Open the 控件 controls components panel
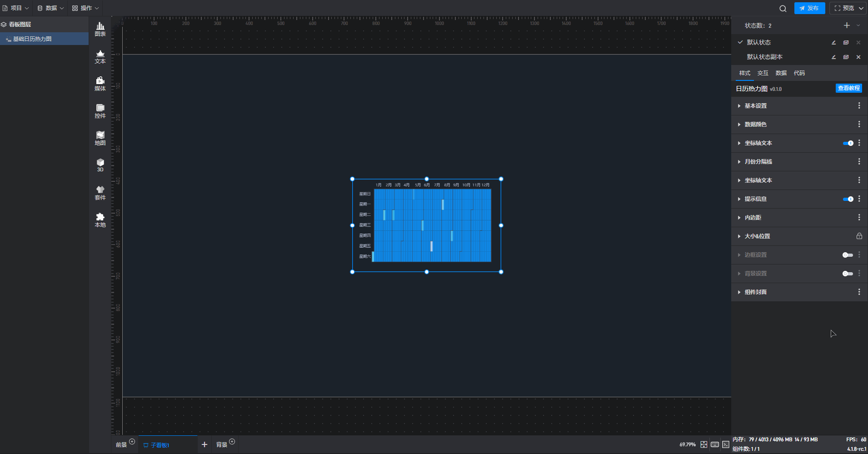868x454 pixels. pos(100,111)
